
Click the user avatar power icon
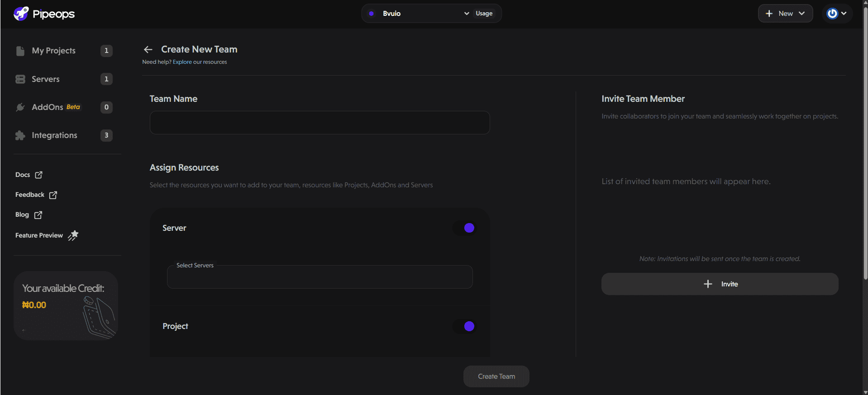[x=832, y=14]
